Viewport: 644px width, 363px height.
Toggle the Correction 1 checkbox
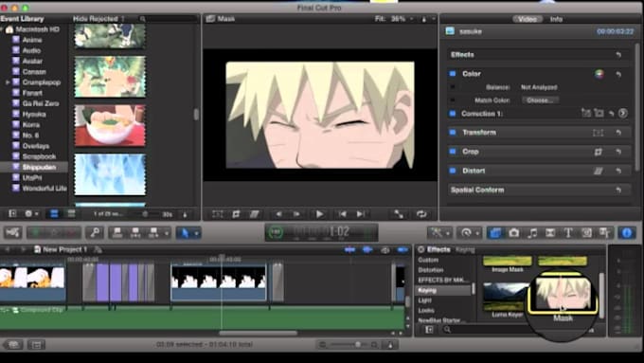click(x=453, y=114)
